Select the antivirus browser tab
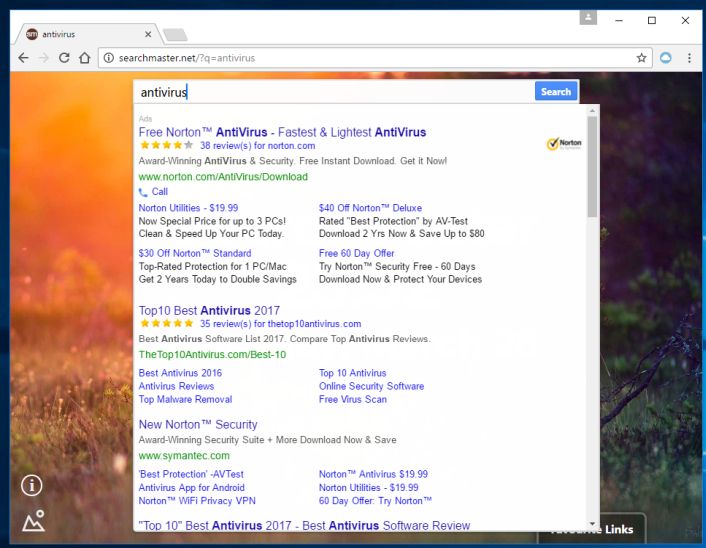This screenshot has height=548, width=706. [88, 34]
